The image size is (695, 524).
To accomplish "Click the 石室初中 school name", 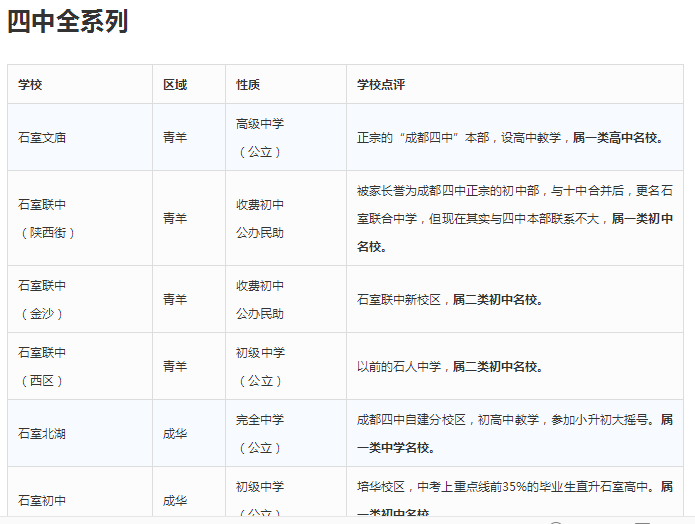I will [42, 500].
